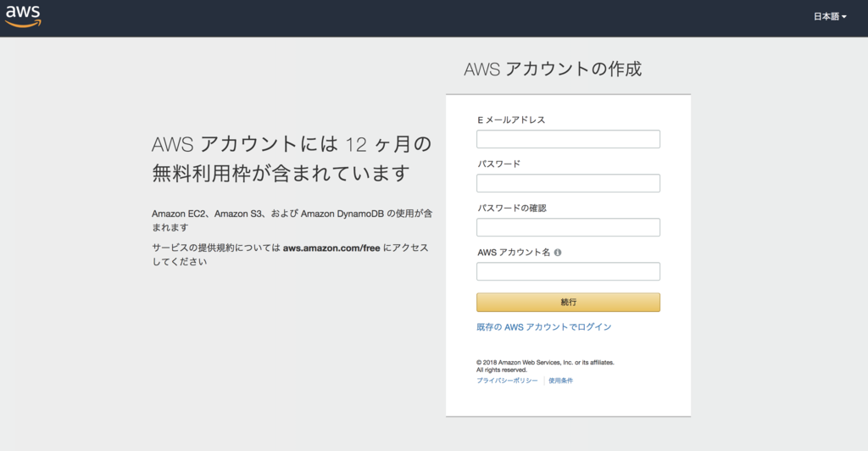This screenshot has width=868, height=451.
Task: Open the 日本語 language dropdown
Action: click(x=829, y=17)
